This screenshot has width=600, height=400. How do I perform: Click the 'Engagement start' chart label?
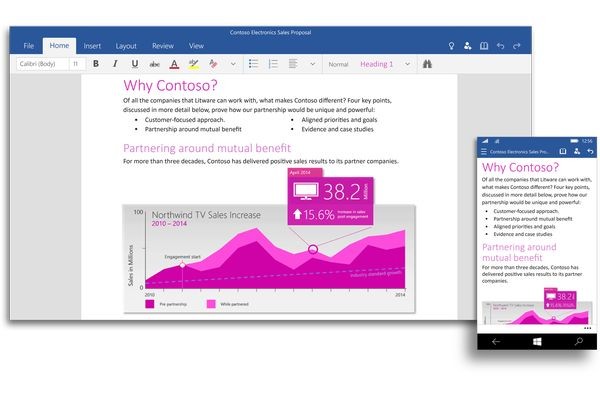pos(183,257)
